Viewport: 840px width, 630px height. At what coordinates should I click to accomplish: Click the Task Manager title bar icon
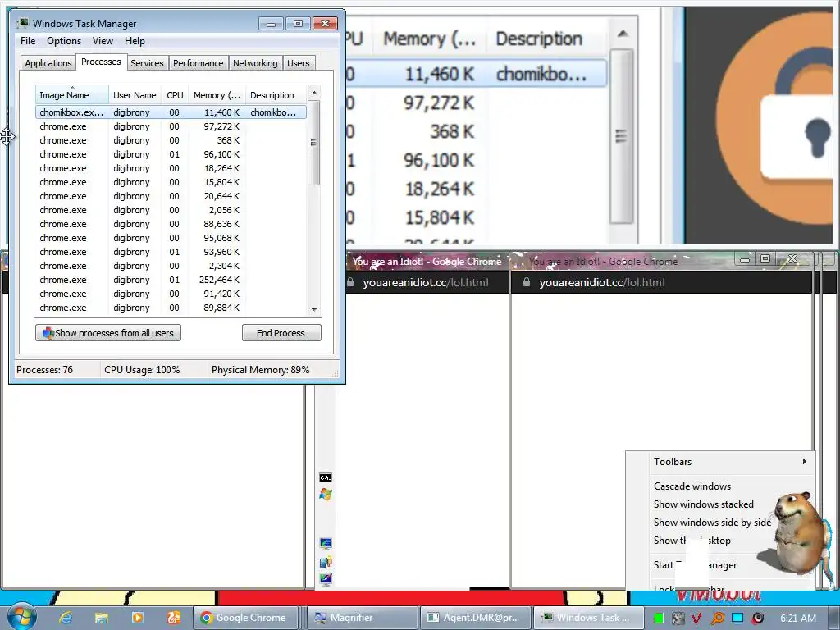tap(22, 23)
